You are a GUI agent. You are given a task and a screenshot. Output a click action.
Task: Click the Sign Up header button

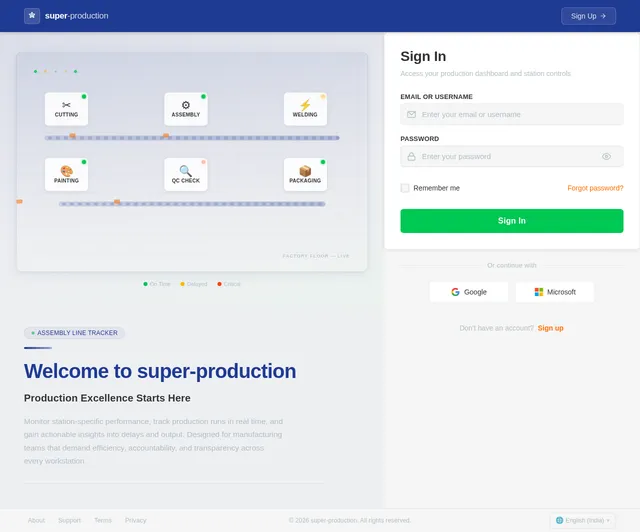click(x=588, y=16)
